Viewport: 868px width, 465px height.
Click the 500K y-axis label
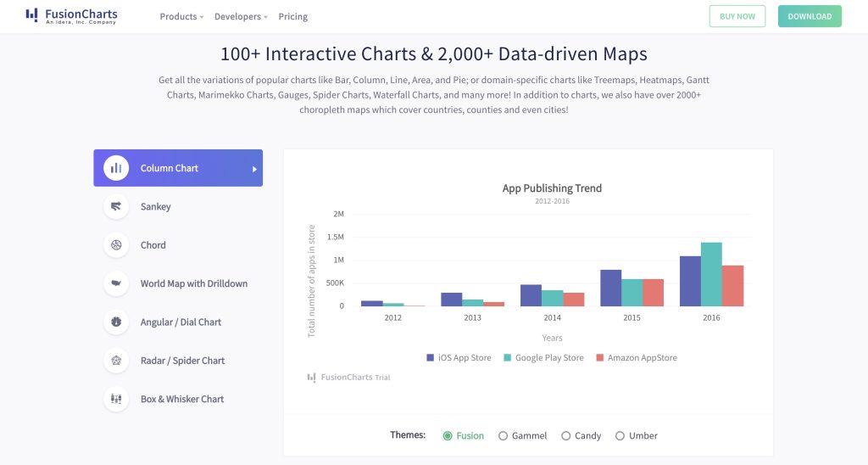click(335, 283)
